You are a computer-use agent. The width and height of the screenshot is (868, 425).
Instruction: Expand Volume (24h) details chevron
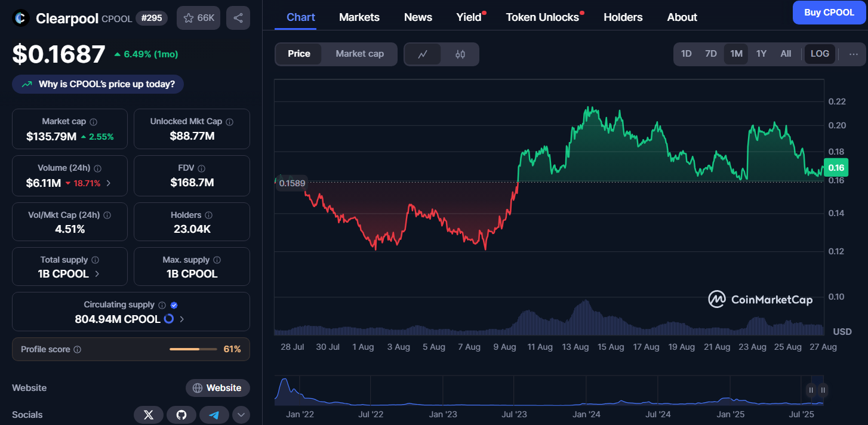coord(108,183)
